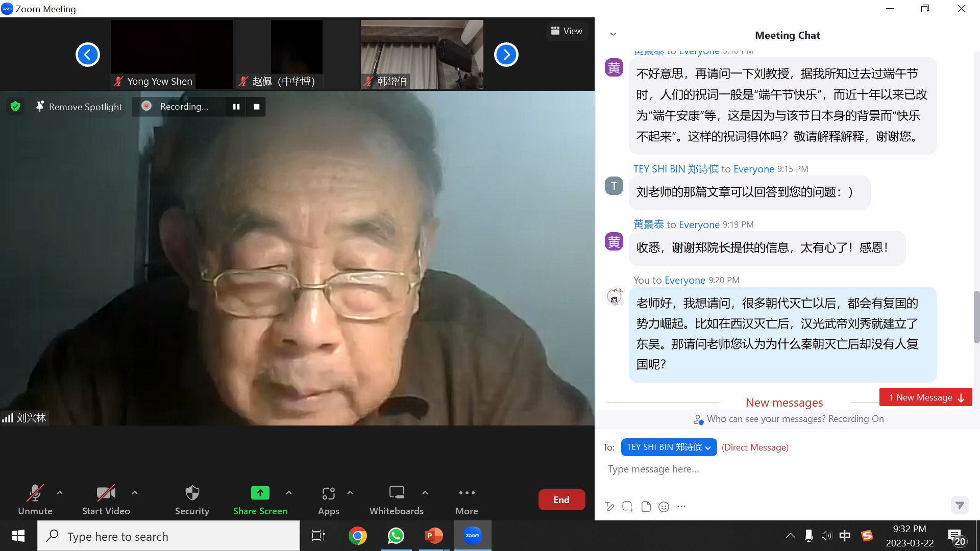The image size is (980, 551).
Task: Open Chrome from the taskbar
Action: 357,536
